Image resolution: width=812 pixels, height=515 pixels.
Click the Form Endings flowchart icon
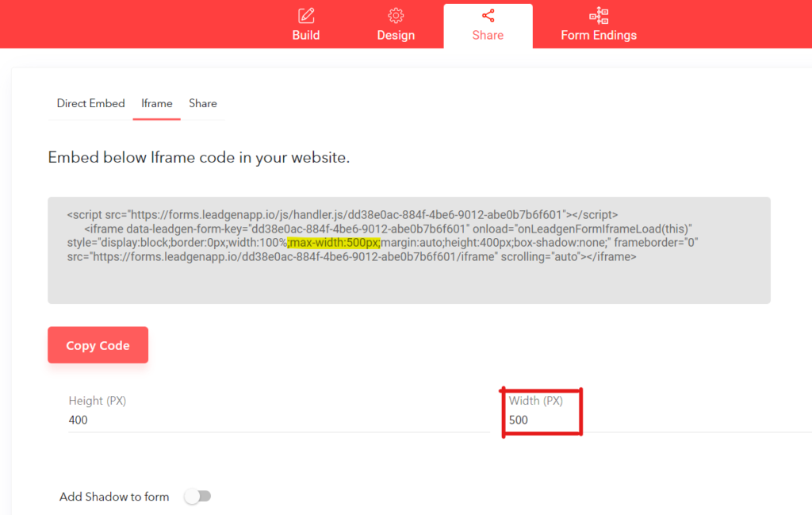click(x=599, y=16)
